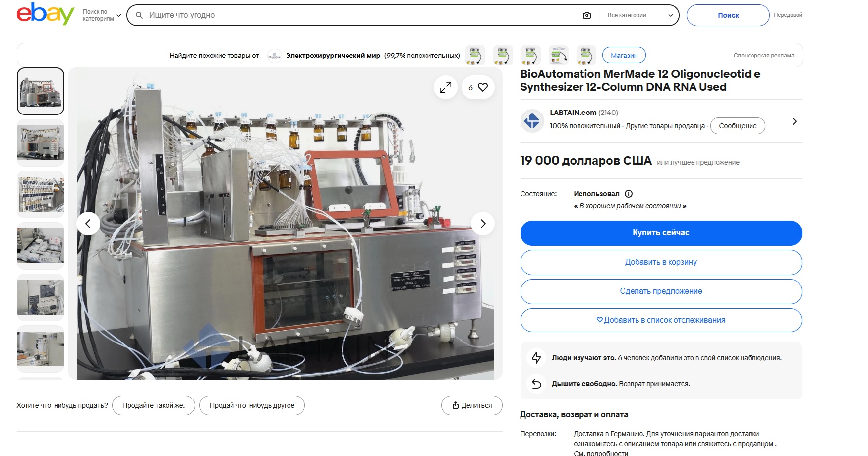This screenshot has width=868, height=456.
Task: Click the Продайте такой же button
Action: (x=154, y=405)
